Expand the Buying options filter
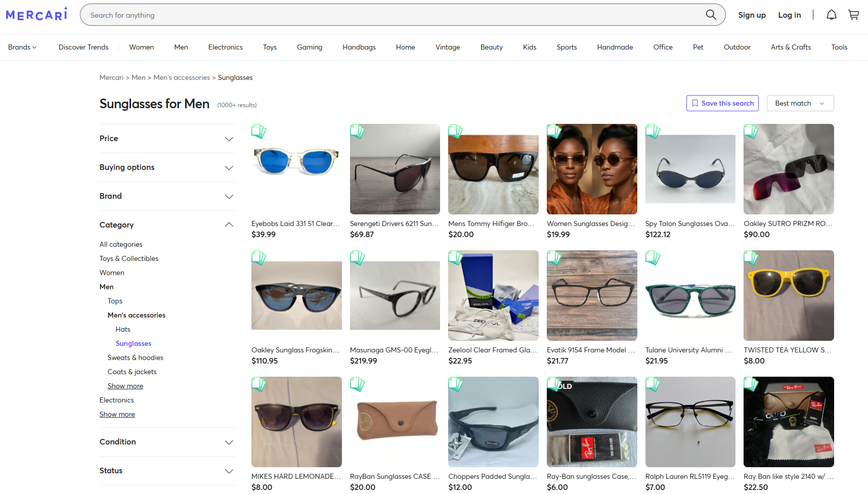 coord(167,167)
